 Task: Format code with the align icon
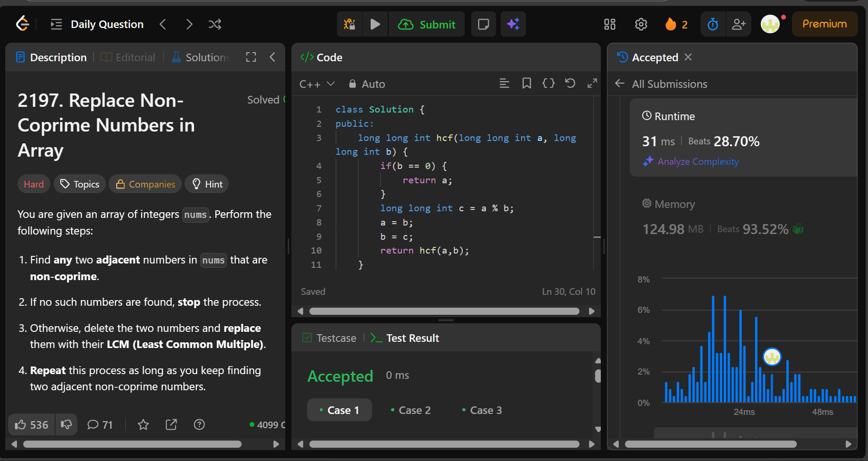(x=504, y=84)
